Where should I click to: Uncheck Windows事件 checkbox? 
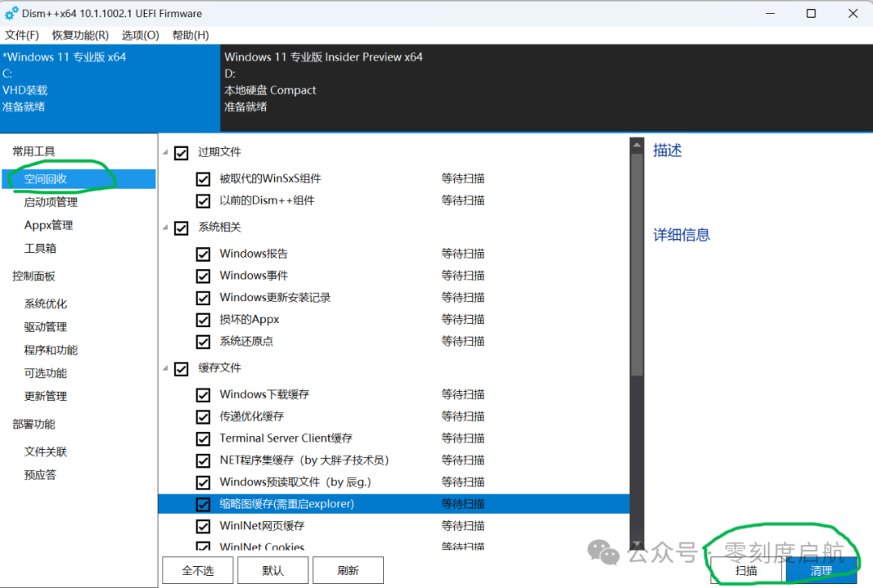tap(203, 276)
